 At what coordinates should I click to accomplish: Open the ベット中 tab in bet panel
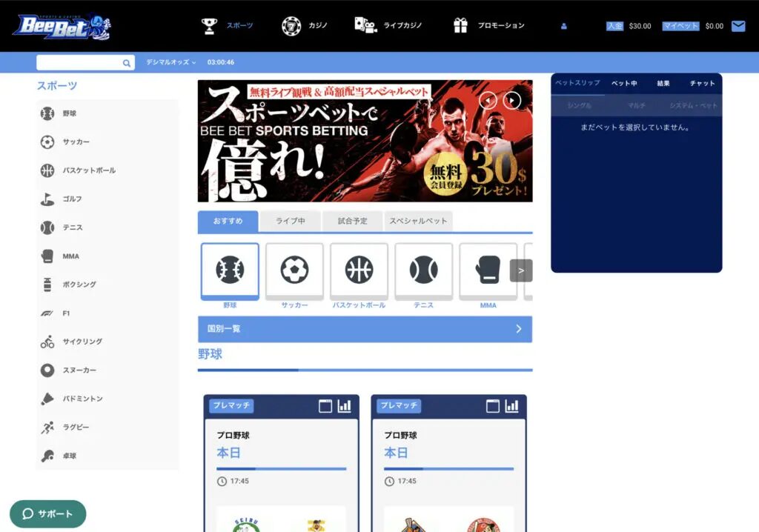624,83
